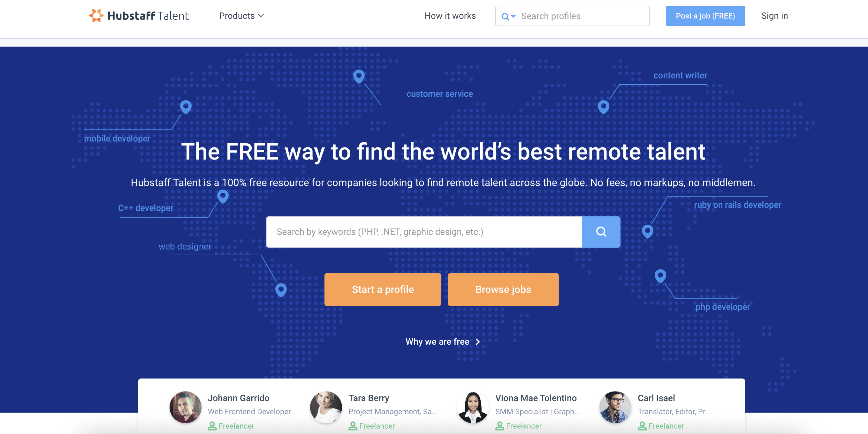
Task: Click the mobile developer map pin
Action: coord(186,107)
